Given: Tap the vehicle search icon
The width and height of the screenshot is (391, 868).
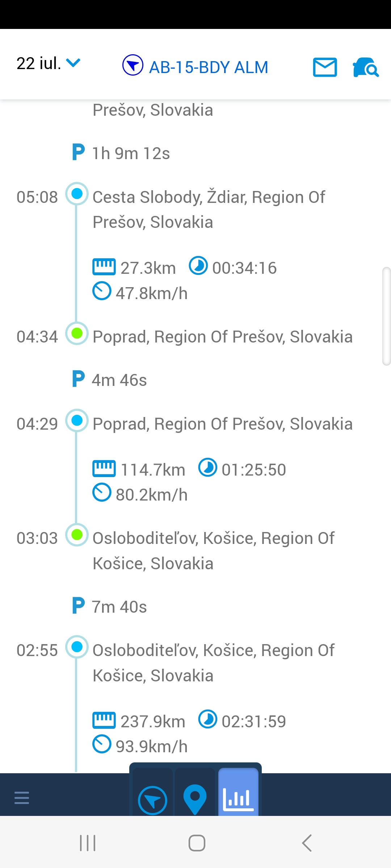Looking at the screenshot, I should click(366, 67).
